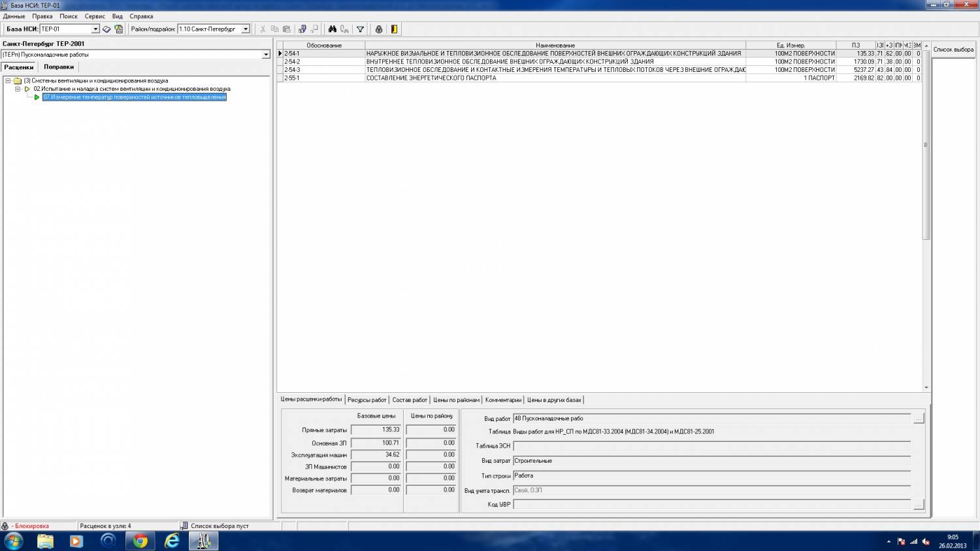Click the Обоснование column header

(324, 45)
